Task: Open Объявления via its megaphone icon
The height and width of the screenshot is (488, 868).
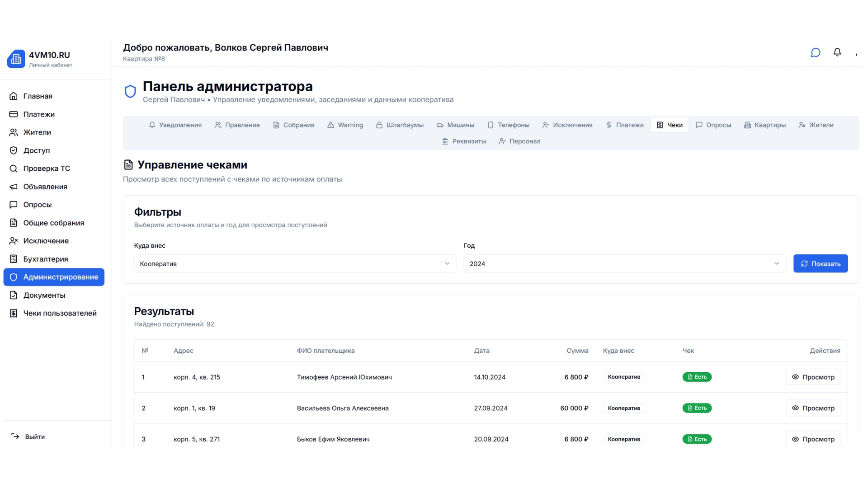Action: pos(14,187)
